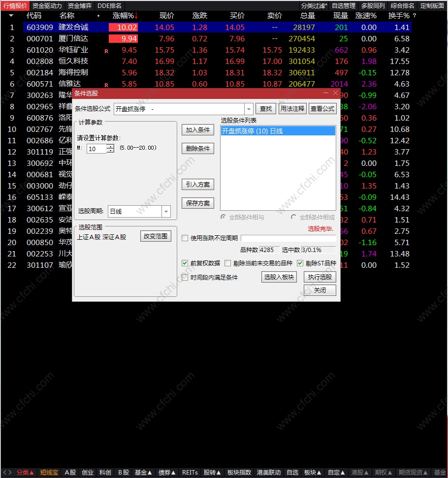Switch to the 行情报价 tab
Image resolution: width=448 pixels, height=478 pixels.
[15, 5]
